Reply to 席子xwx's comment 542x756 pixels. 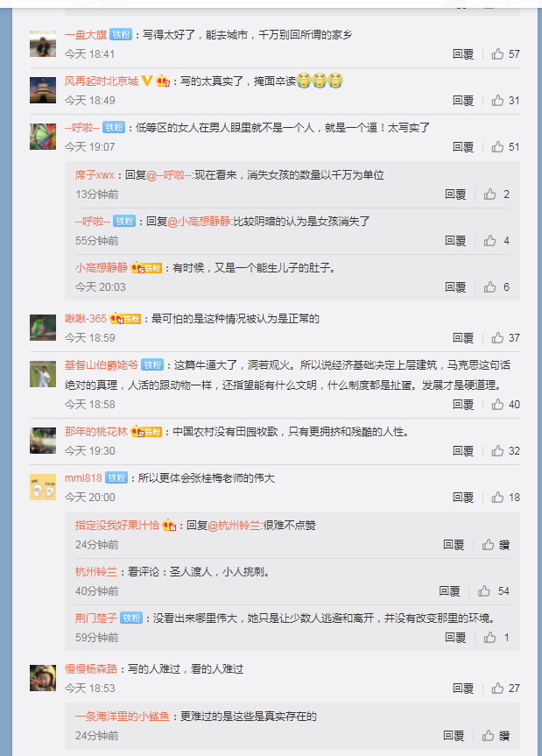455,194
